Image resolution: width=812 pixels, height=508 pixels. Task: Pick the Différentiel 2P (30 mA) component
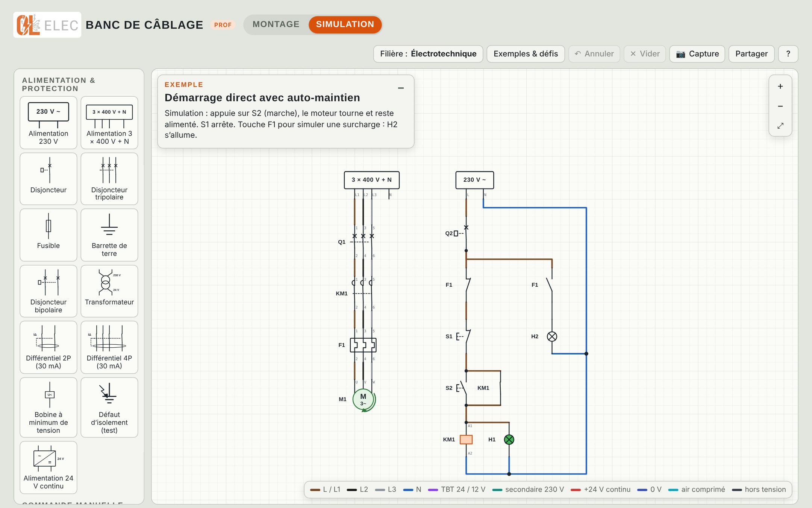coord(48,347)
